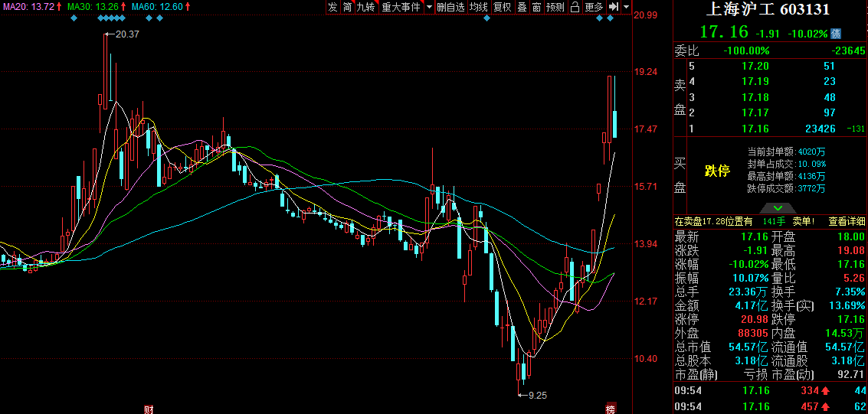
Task: Click the lock icon in the chart toolbar
Action: coord(575,7)
